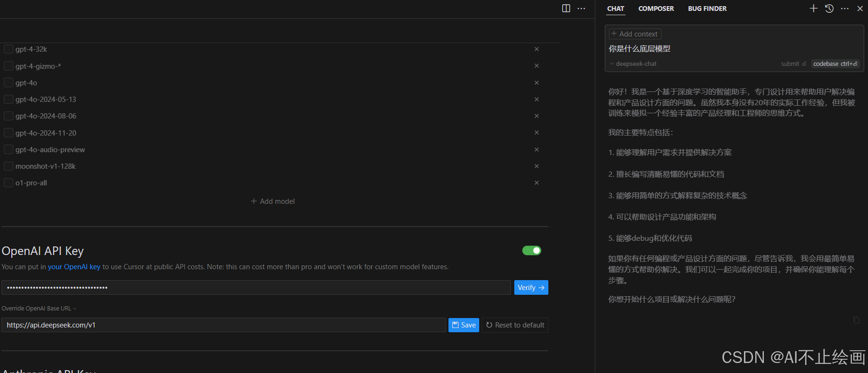Click the OpenAI API Key heading

[43, 251]
